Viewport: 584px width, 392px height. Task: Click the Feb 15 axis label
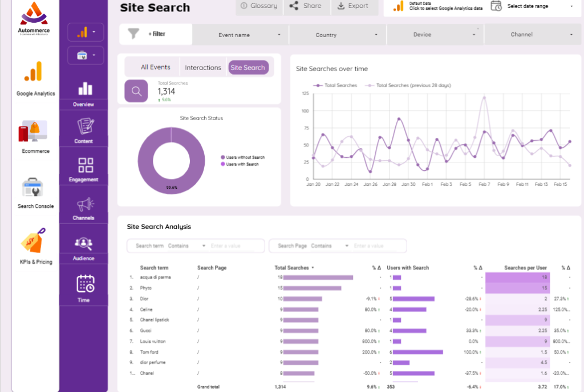[x=560, y=184]
